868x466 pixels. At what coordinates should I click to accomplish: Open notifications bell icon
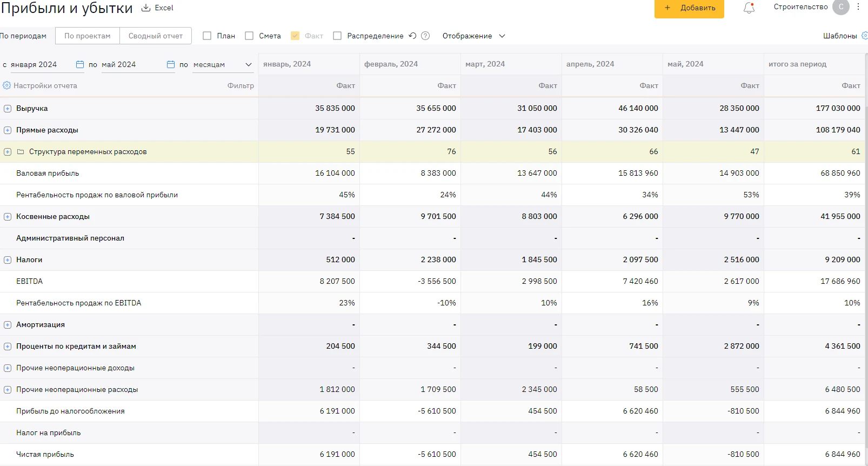coord(749,8)
